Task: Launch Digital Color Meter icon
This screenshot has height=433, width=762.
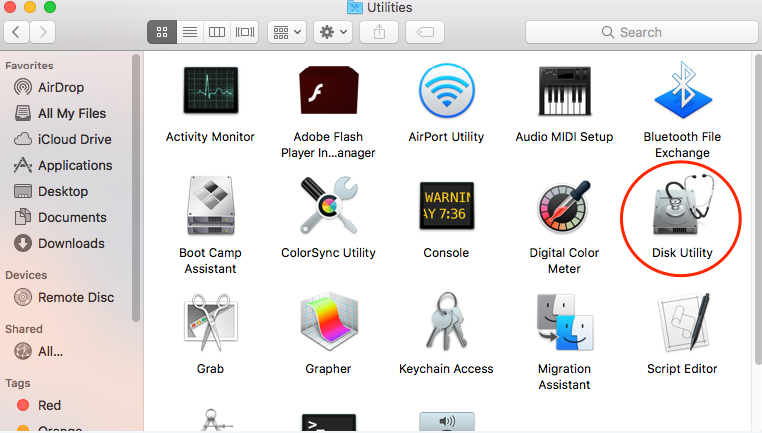Action: coord(564,206)
